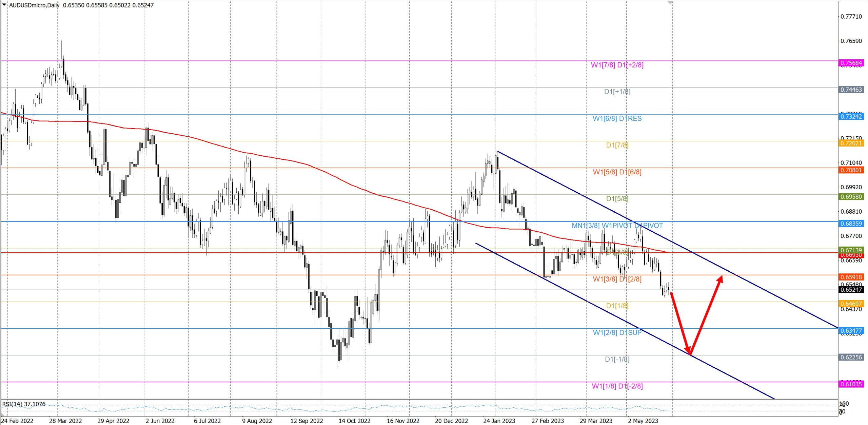
Task: Select the W1[2/8] D1SUP text label
Action: (617, 333)
